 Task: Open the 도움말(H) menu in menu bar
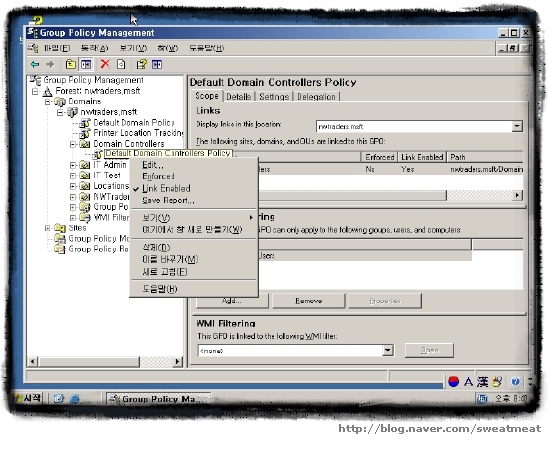click(207, 48)
